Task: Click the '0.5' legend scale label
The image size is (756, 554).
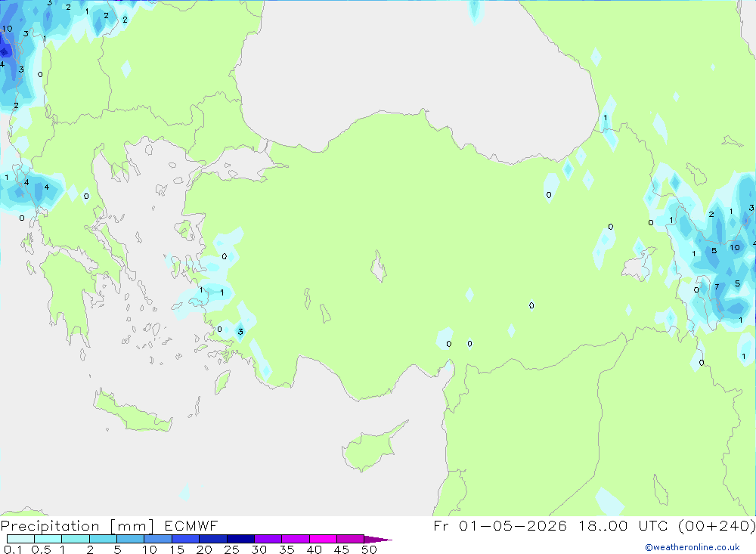Action: 41,549
